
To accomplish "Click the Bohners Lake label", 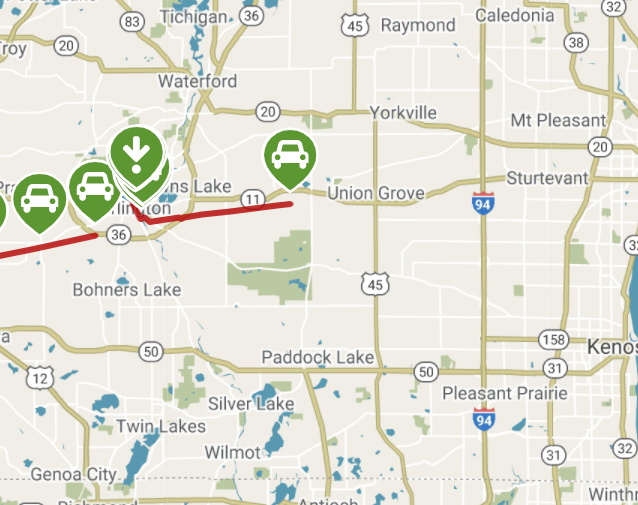I will [x=127, y=290].
